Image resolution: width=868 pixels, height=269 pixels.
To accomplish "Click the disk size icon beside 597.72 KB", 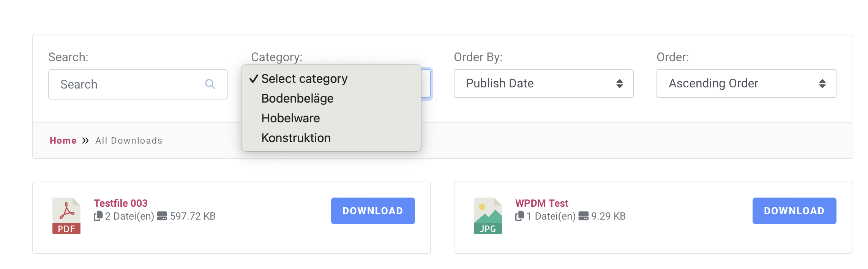I will pos(162,216).
